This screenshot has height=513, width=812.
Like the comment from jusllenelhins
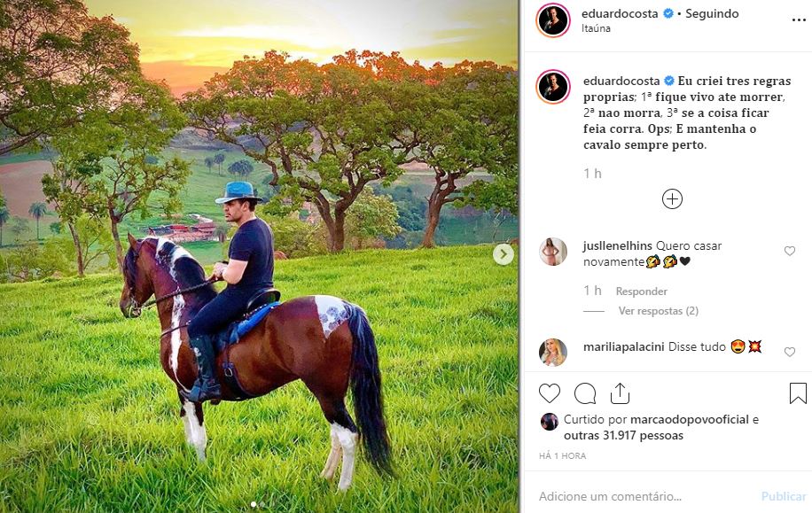click(x=789, y=251)
